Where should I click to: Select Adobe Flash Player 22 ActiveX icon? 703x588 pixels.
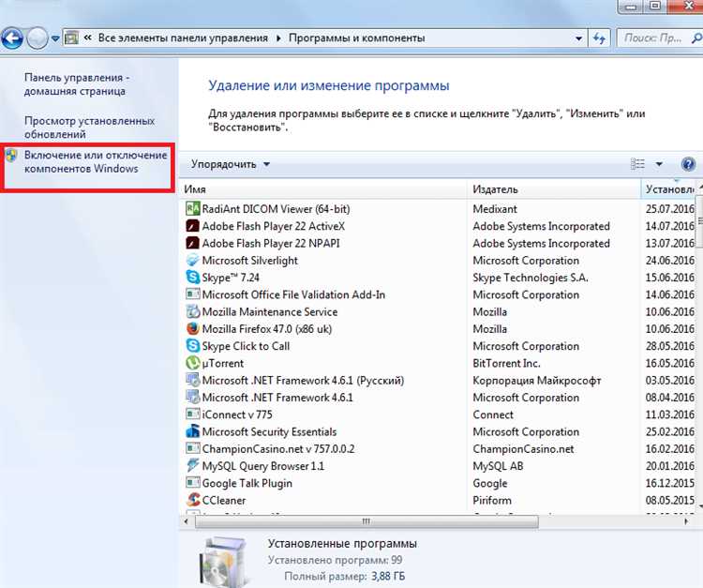(193, 226)
